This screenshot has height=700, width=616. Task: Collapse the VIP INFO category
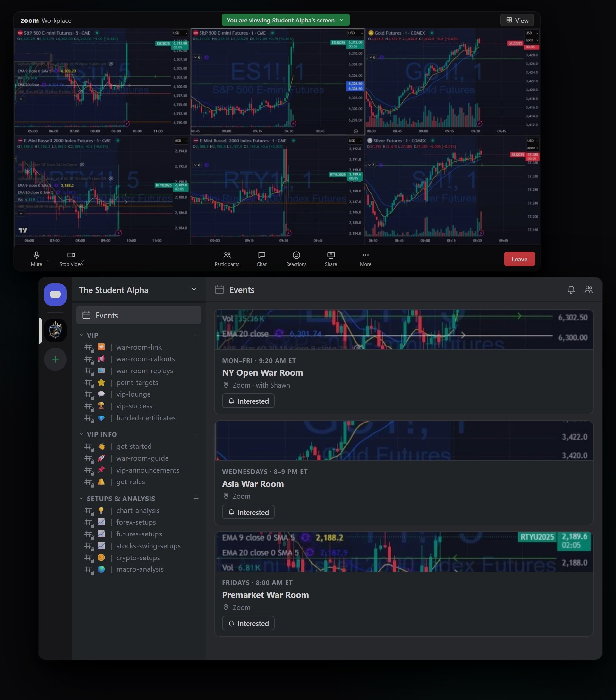pos(98,434)
